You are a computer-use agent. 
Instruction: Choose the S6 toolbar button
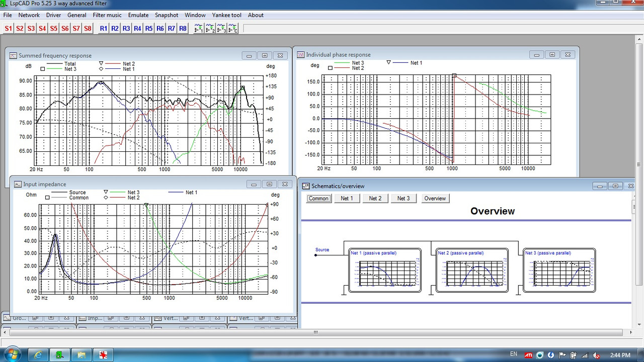(x=65, y=29)
